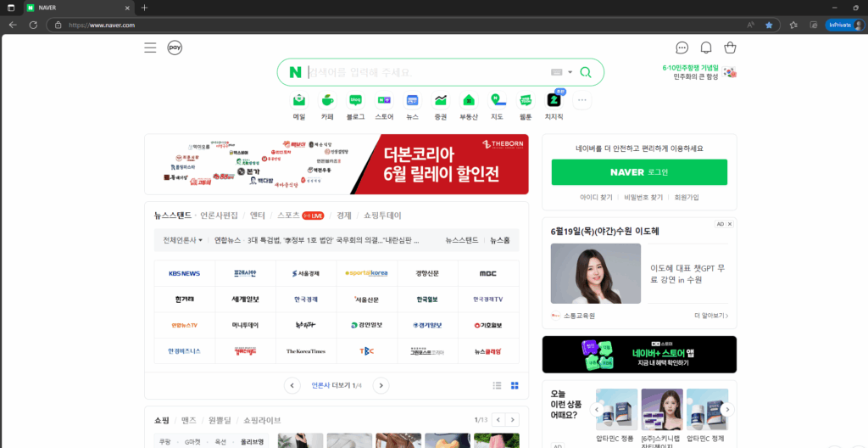Select the 쇼핑투데이 tab
This screenshot has width=868, height=448.
(382, 216)
